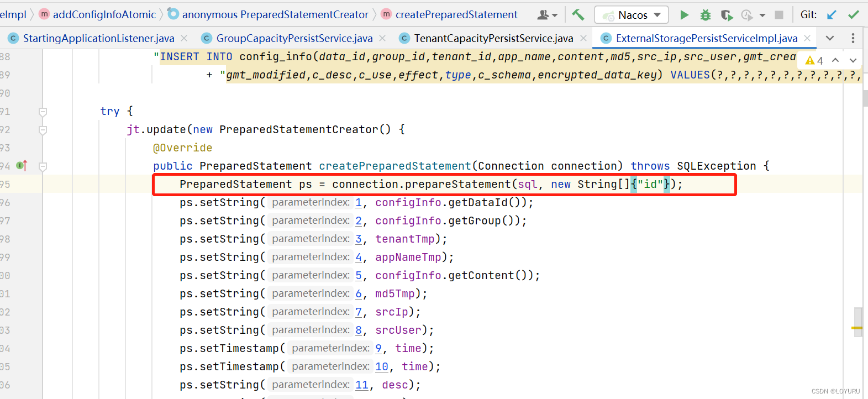Click parameter index 1 in setString
This screenshot has height=399, width=868.
[x=359, y=202]
